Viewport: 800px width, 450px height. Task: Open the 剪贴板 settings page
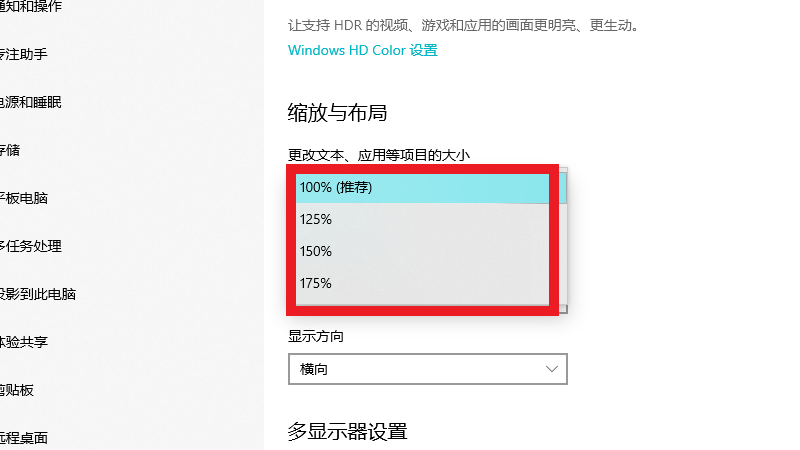point(18,390)
